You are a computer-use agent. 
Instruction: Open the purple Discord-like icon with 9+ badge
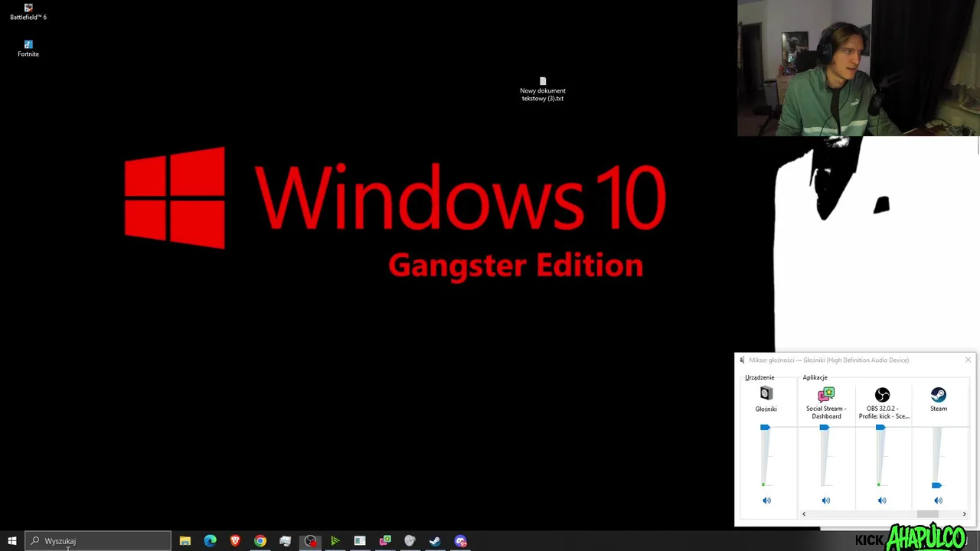[460, 541]
